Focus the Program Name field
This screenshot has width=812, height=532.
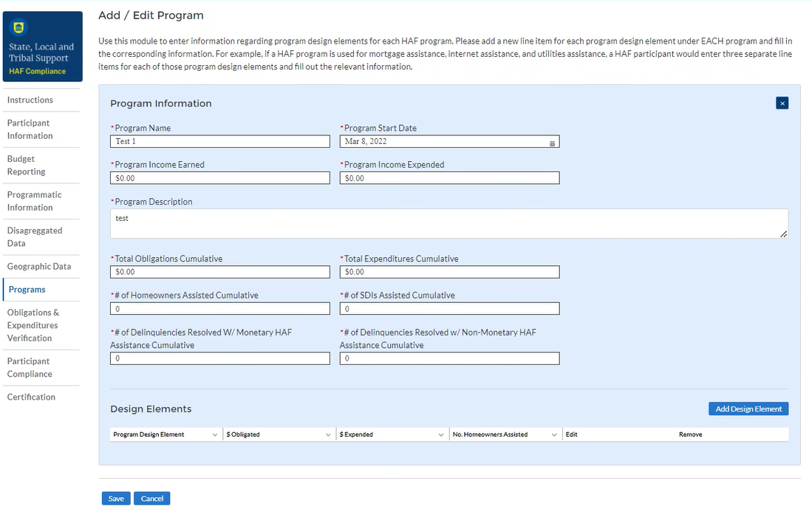[x=220, y=141]
